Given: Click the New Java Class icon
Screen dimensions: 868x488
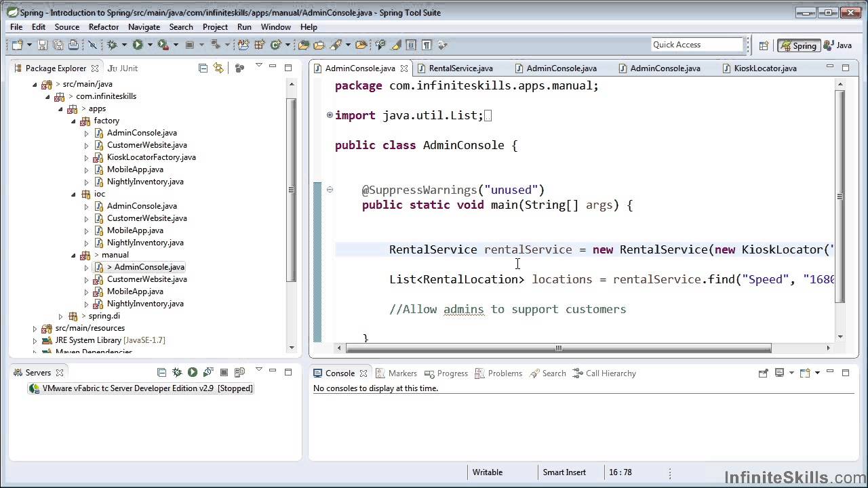Looking at the screenshot, I should tap(276, 45).
